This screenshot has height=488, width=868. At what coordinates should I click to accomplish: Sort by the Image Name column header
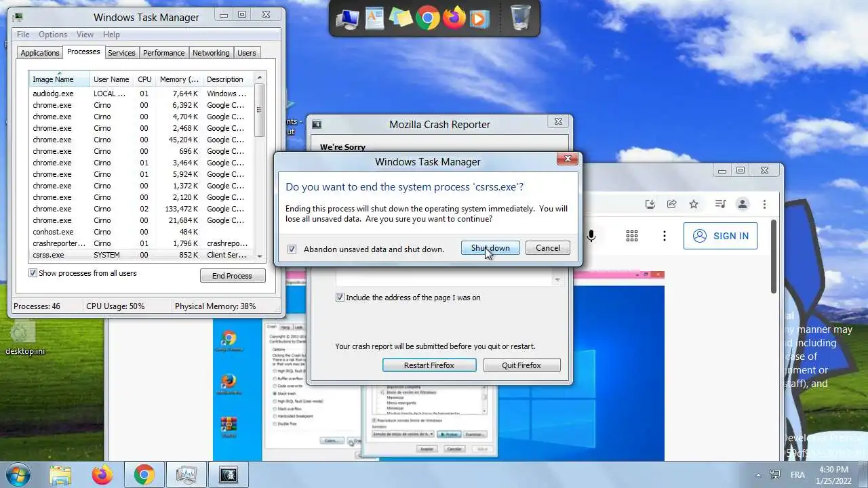59,79
